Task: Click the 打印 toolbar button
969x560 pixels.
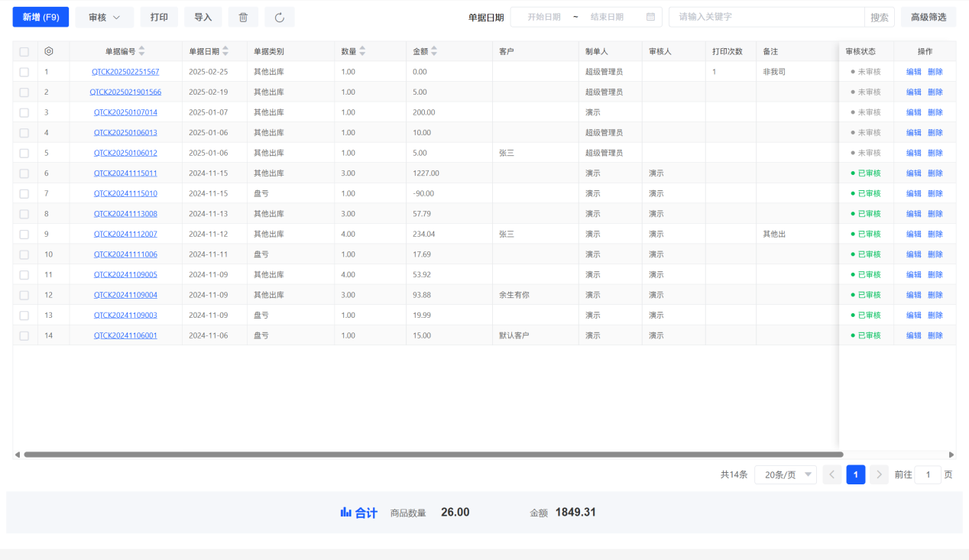Action: pyautogui.click(x=159, y=18)
